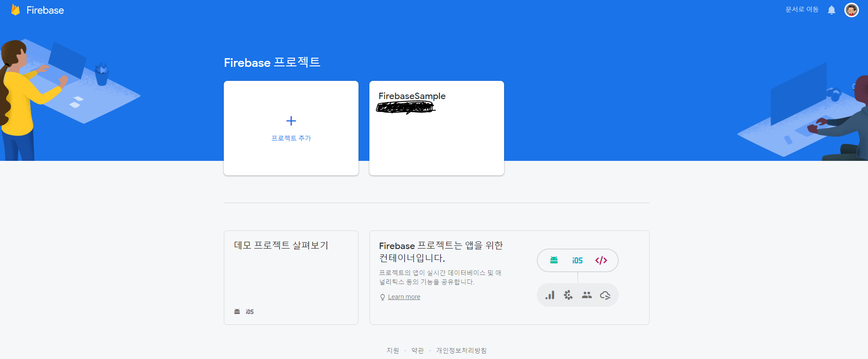Screen dimensions: 868x359
Task: Open the 데모 프로젝트 살펴보기 card
Action: (x=291, y=278)
